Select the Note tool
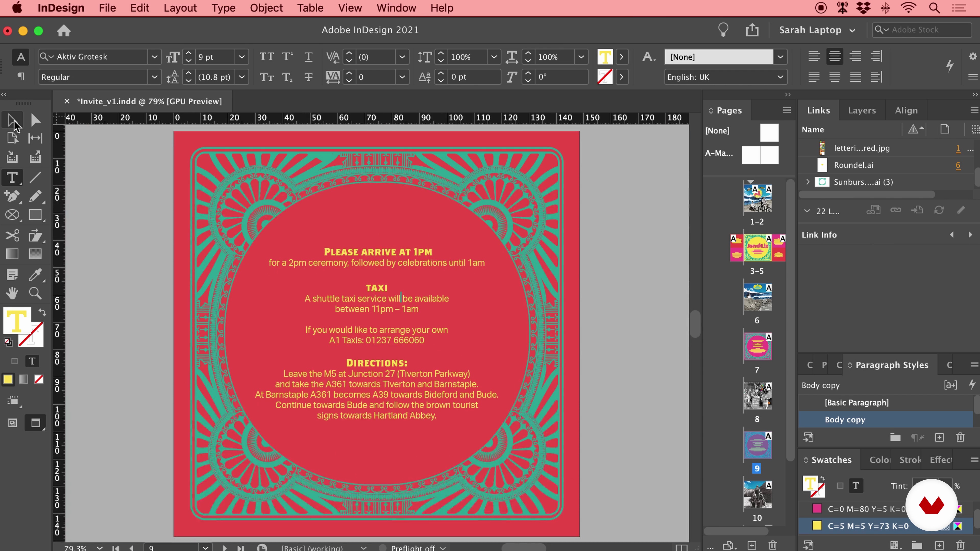The height and width of the screenshot is (551, 980). coord(12,274)
